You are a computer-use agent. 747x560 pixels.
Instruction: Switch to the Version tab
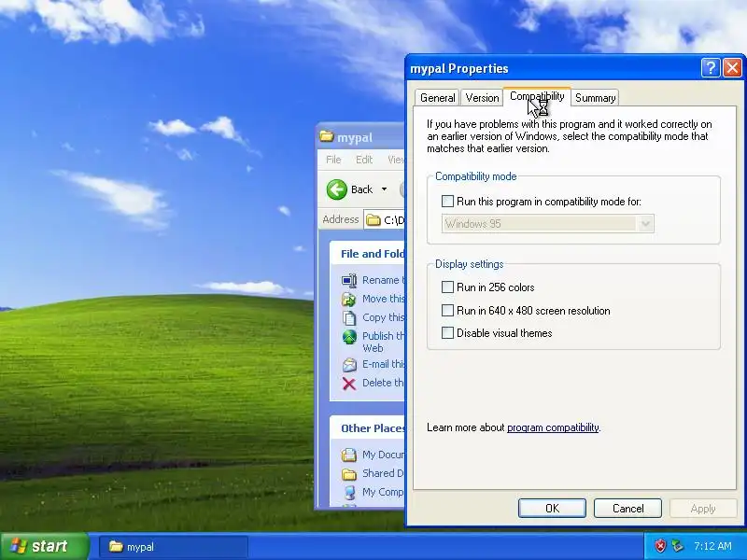click(x=482, y=98)
